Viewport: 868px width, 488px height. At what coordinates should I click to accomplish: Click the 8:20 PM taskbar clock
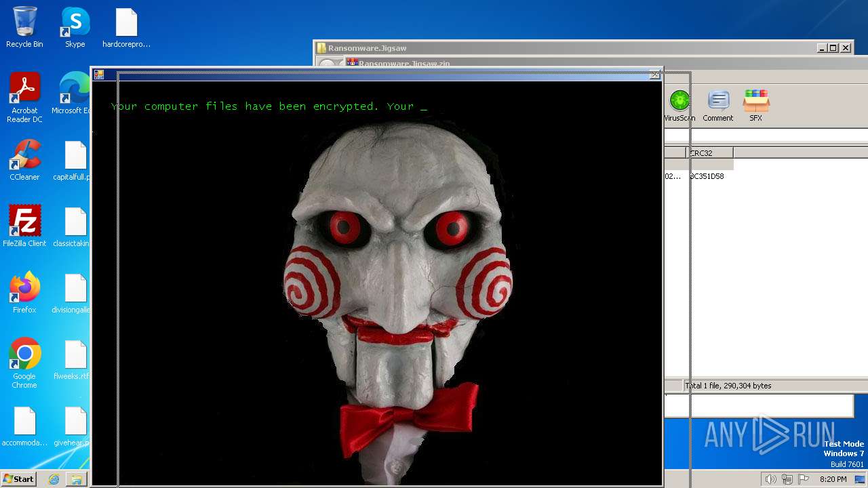pos(833,479)
